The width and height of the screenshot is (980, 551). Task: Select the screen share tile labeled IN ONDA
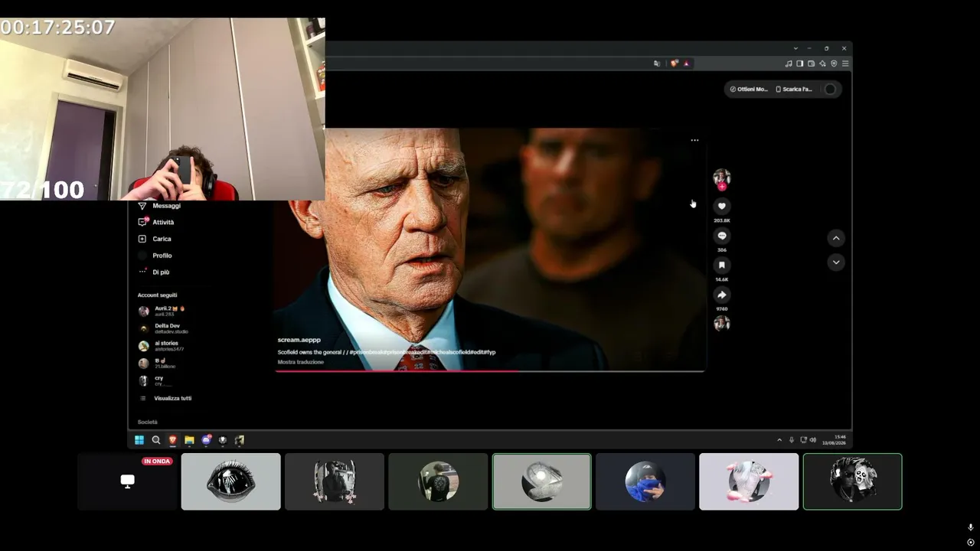click(127, 481)
